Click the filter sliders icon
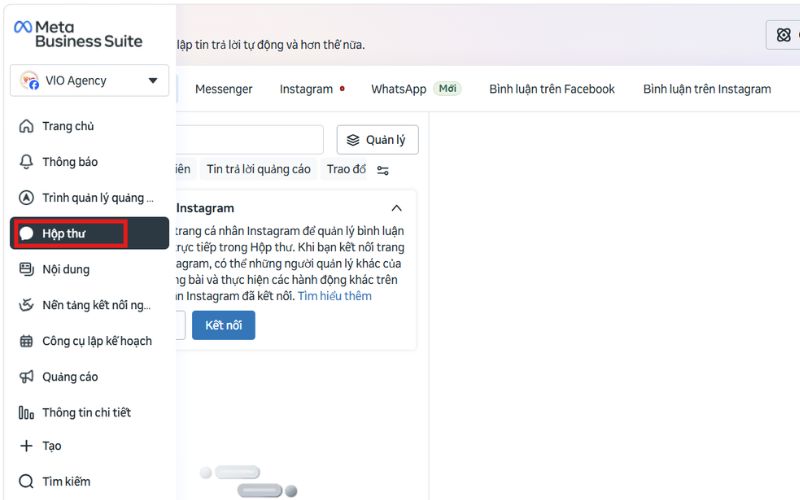800x500 pixels. click(x=383, y=170)
